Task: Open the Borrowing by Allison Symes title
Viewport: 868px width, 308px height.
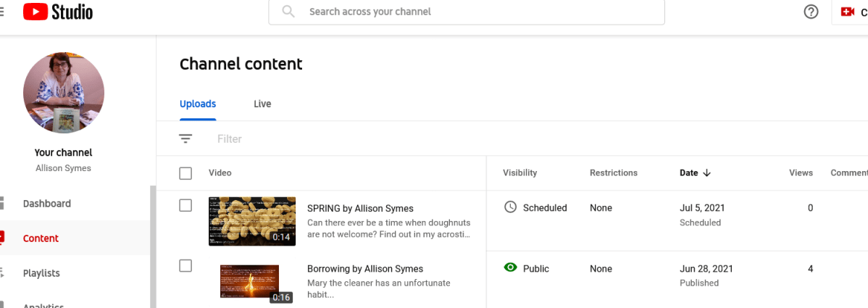Action: [x=365, y=269]
